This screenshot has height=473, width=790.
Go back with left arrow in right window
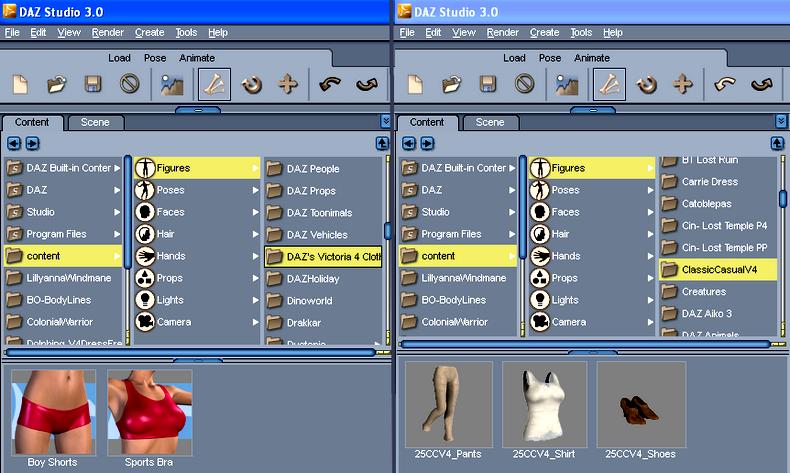409,144
